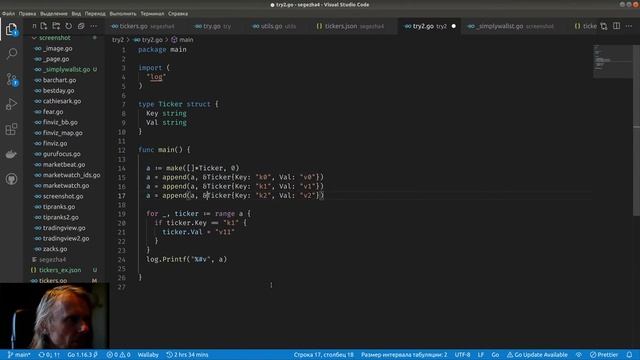Click Prettier status bar item
640x360 pixels.
(604, 355)
